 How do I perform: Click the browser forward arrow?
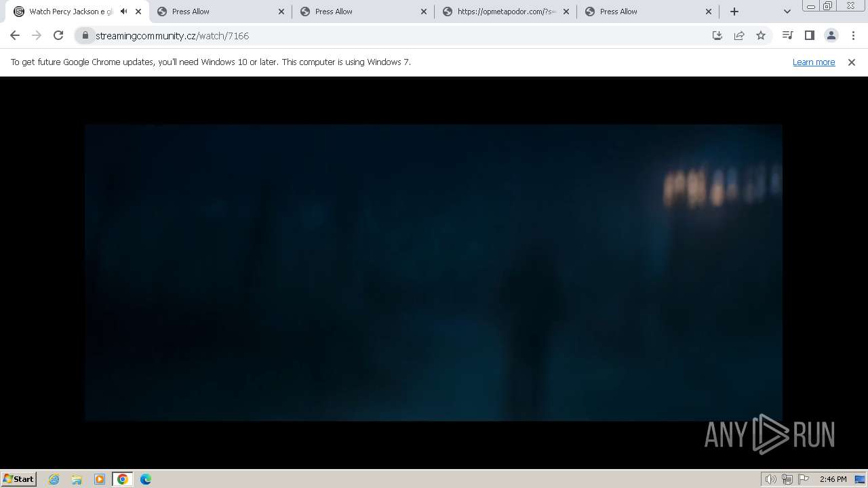coord(37,35)
